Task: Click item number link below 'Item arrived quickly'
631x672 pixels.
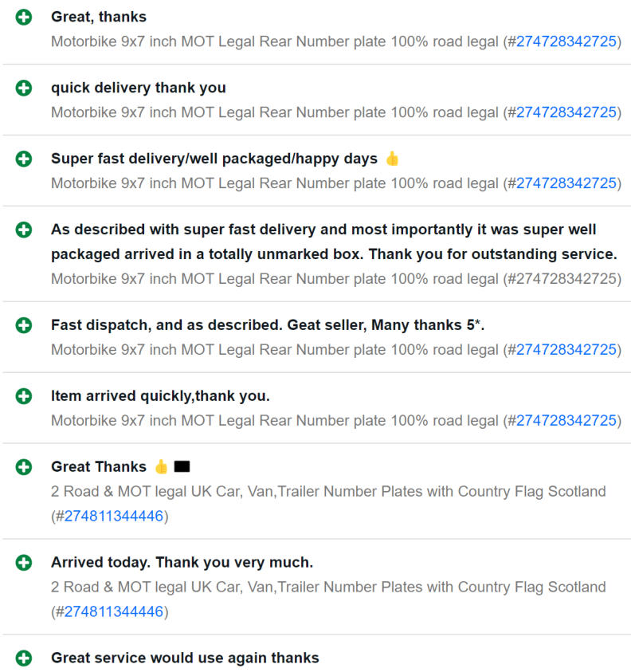Action: pos(566,420)
